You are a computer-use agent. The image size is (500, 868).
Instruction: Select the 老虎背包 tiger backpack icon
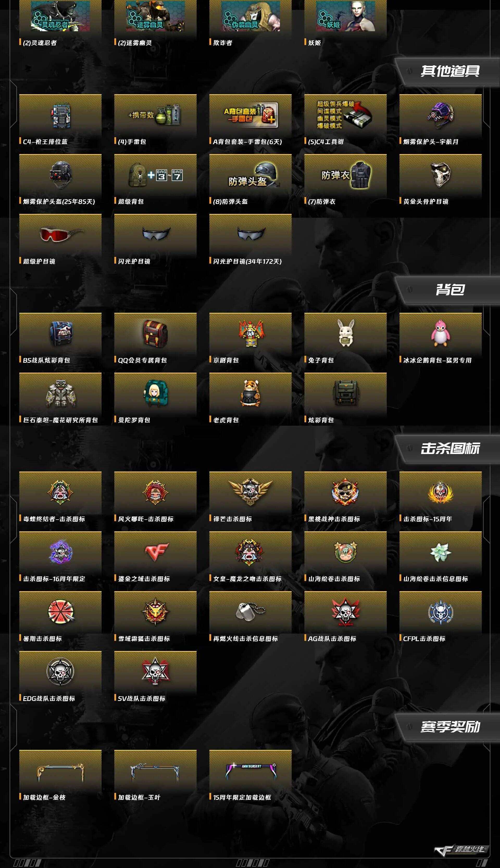(250, 393)
